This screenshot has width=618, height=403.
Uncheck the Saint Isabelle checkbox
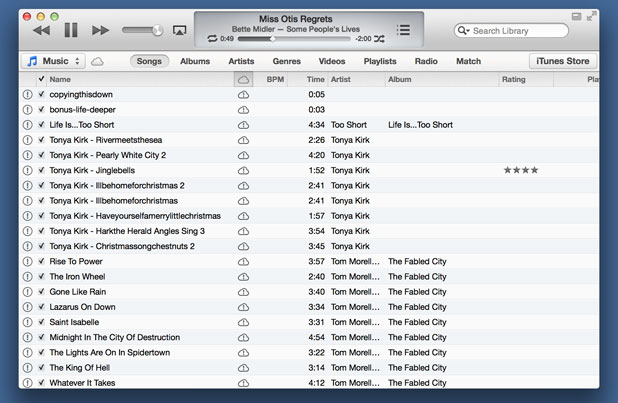pyautogui.click(x=41, y=322)
